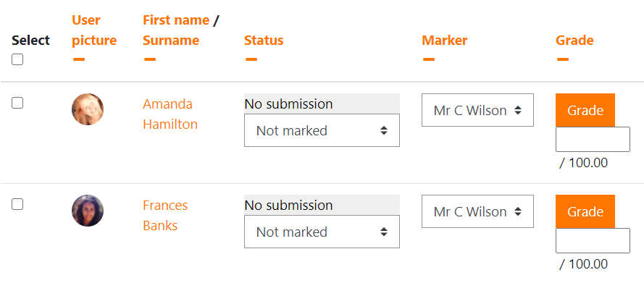Image resolution: width=644 pixels, height=283 pixels.
Task: Check the box for Frances Banks' row
Action: (17, 204)
